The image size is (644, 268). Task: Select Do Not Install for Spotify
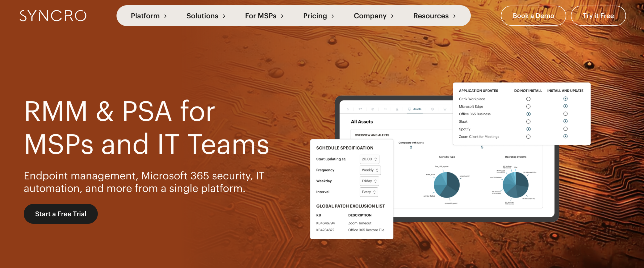(x=528, y=129)
